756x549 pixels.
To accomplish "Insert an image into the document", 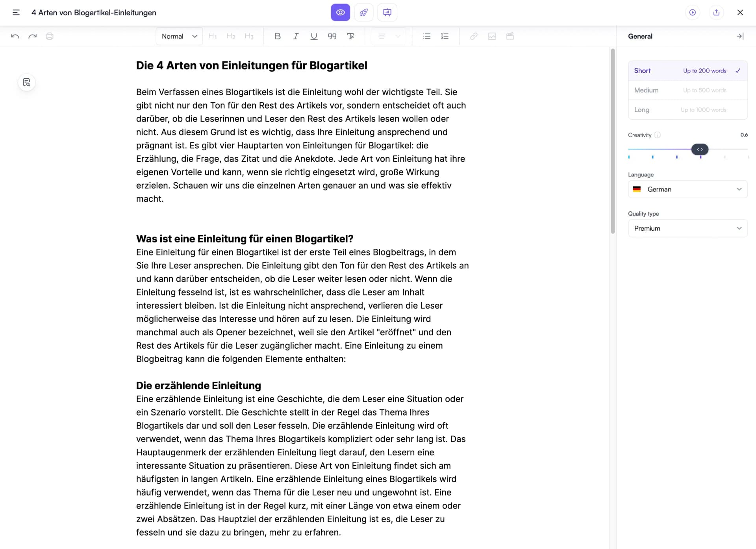I will point(492,36).
